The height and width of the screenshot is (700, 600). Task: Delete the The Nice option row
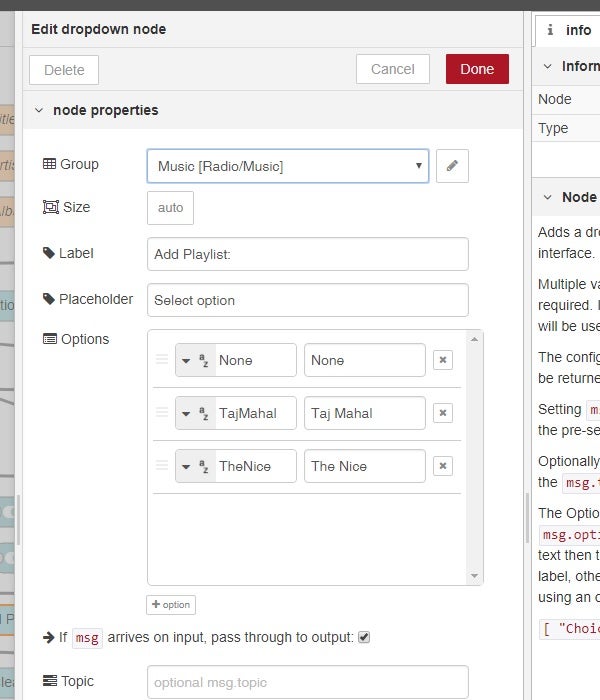[443, 466]
